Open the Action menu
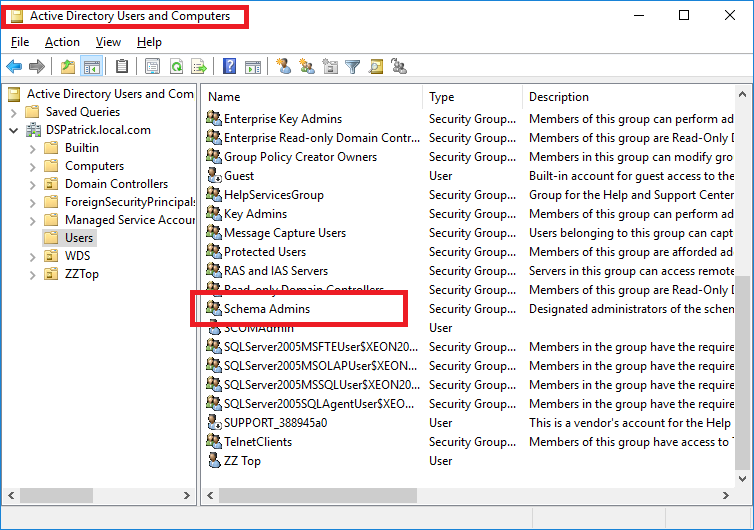This screenshot has height=530, width=754. pyautogui.click(x=62, y=42)
